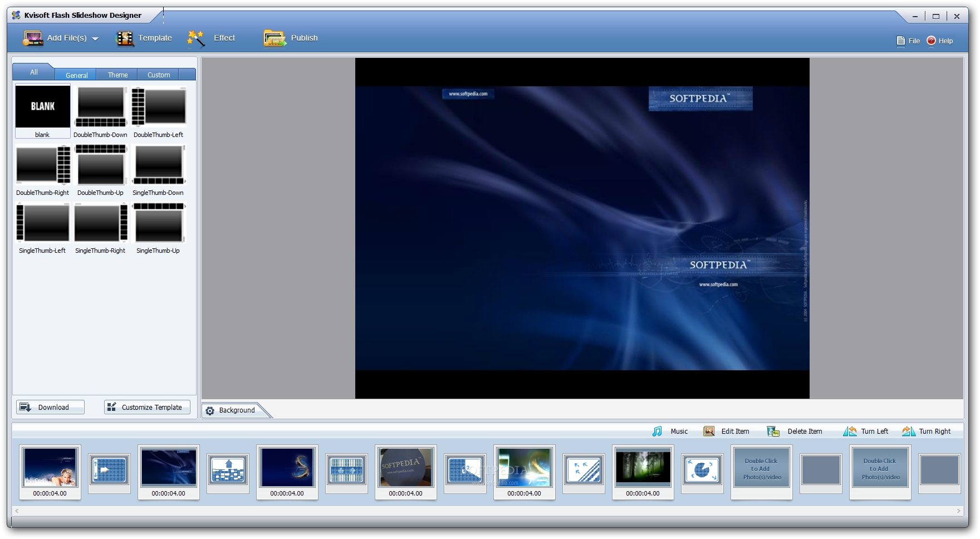Open the Template toolbar section
980x539 pixels.
point(144,38)
